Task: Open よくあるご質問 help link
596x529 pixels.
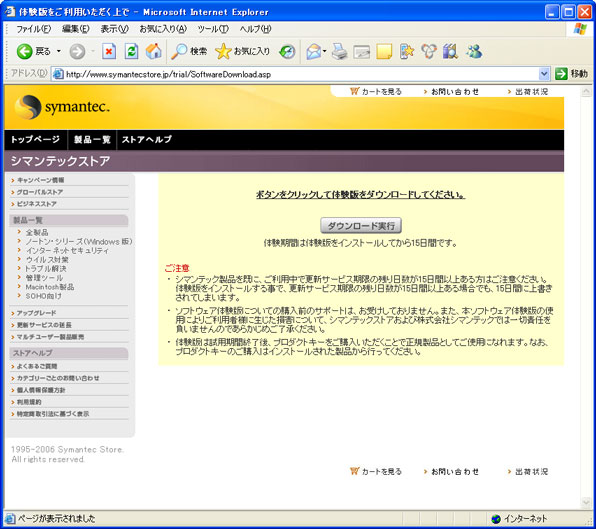Action: [x=37, y=366]
